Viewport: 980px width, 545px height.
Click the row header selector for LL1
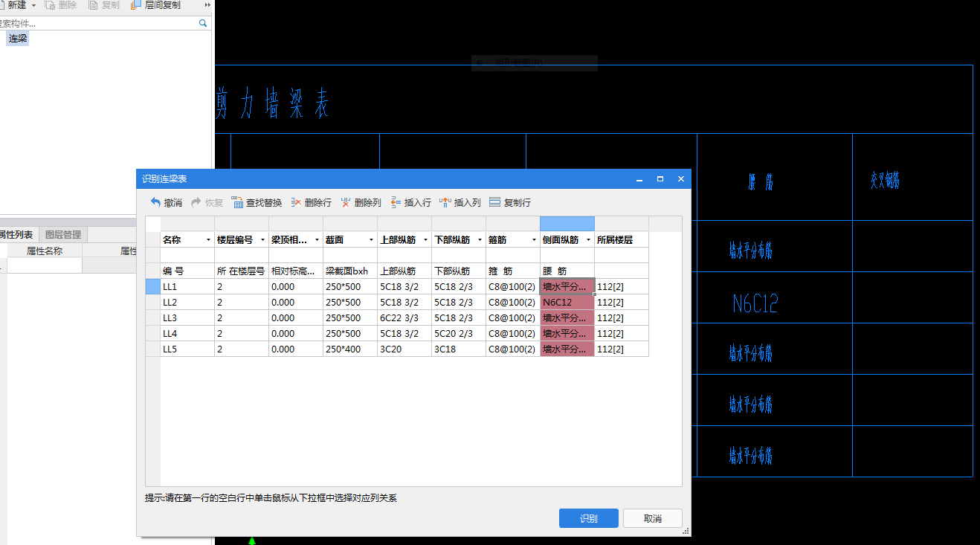pyautogui.click(x=152, y=287)
